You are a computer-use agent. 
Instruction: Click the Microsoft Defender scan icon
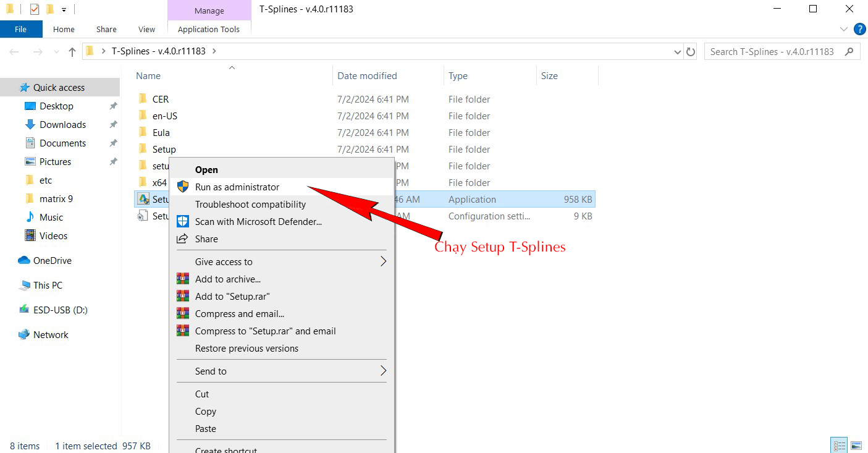(182, 221)
